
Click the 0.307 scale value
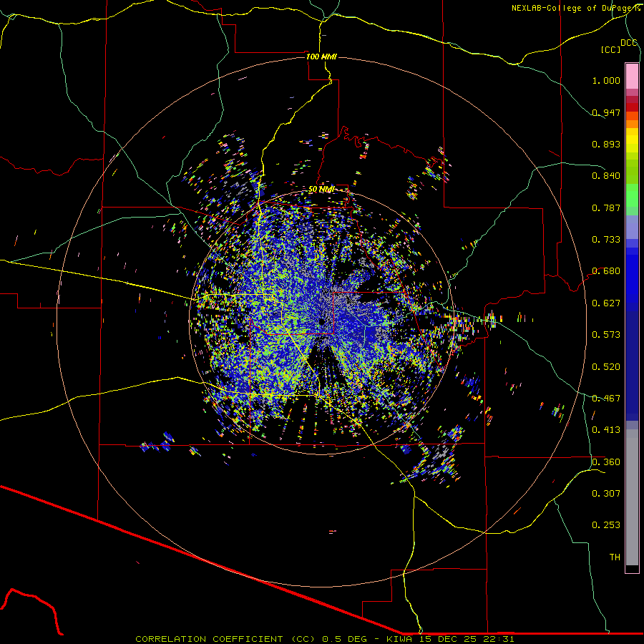coord(606,494)
